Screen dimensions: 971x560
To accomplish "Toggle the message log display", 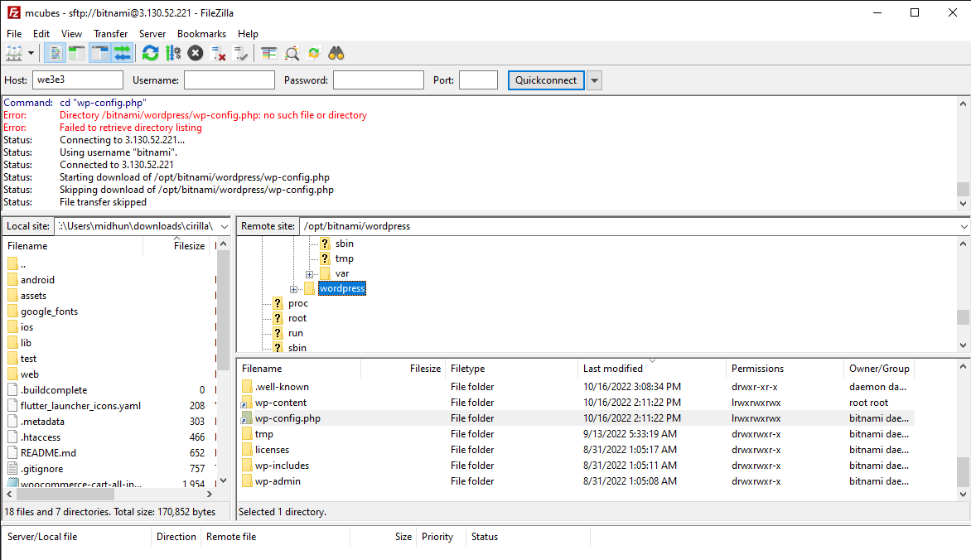I will (x=55, y=52).
